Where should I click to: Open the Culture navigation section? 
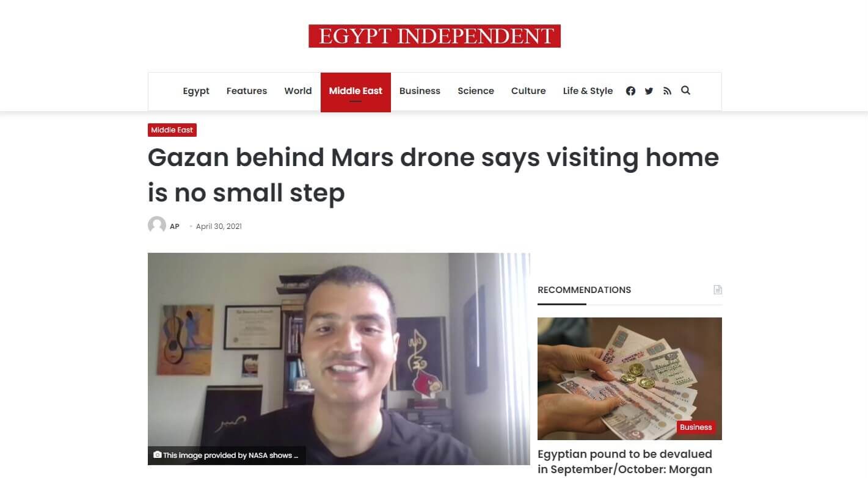point(528,91)
